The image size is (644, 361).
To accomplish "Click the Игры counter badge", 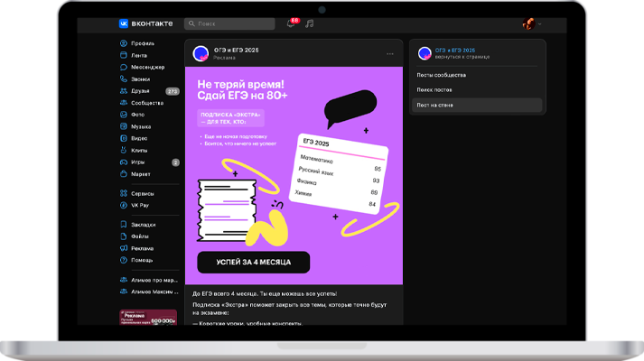I will pos(175,162).
